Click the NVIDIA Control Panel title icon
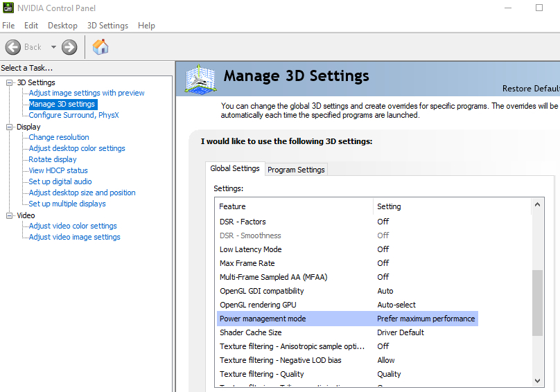The image size is (560, 392). [8, 8]
